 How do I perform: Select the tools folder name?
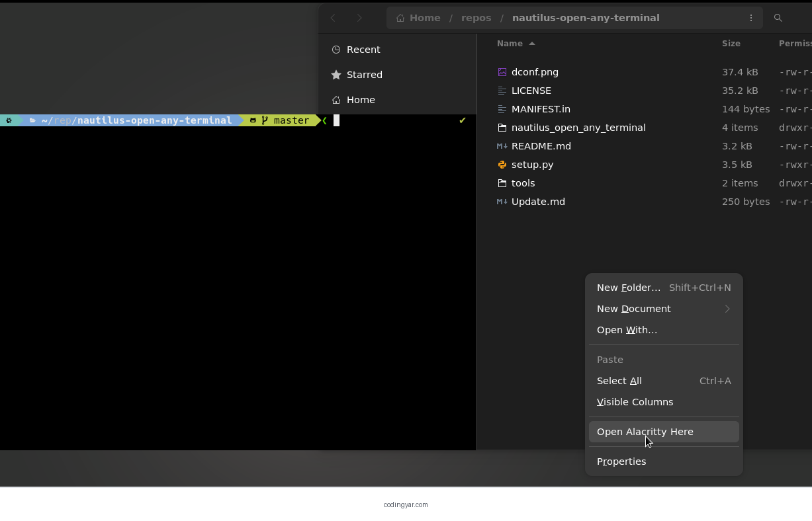click(x=523, y=183)
